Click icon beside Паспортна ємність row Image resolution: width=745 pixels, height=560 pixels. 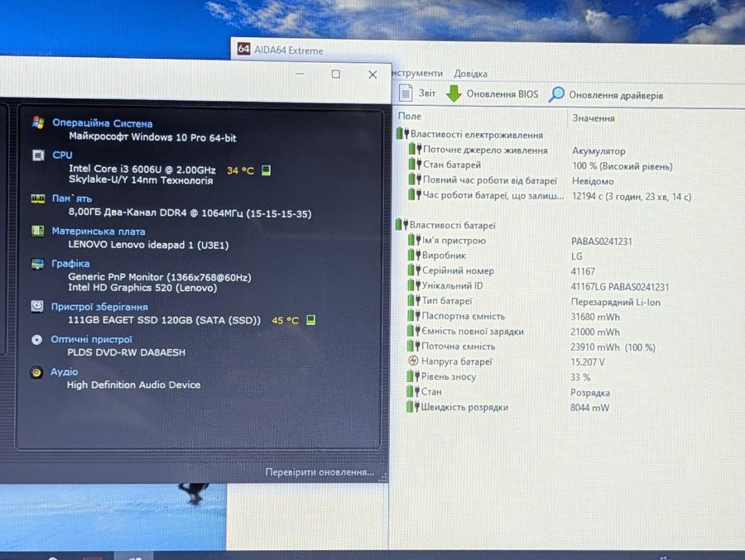[x=414, y=316]
